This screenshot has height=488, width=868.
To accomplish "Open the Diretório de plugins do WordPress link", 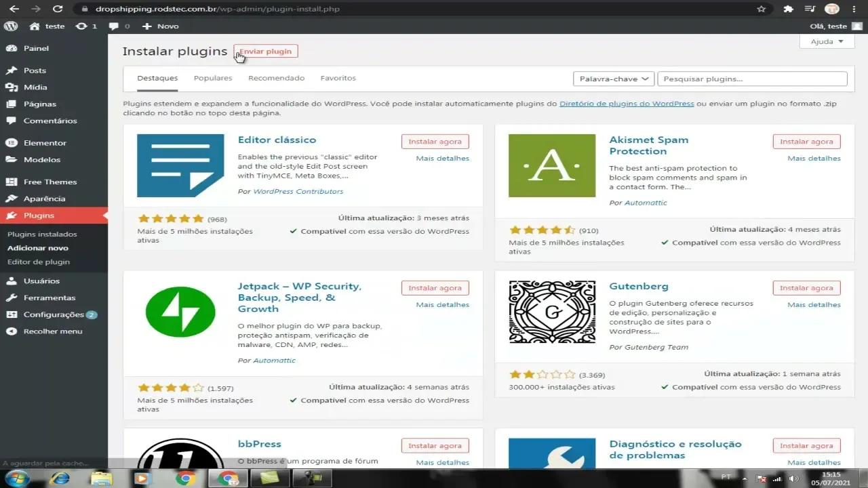I will click(x=625, y=104).
